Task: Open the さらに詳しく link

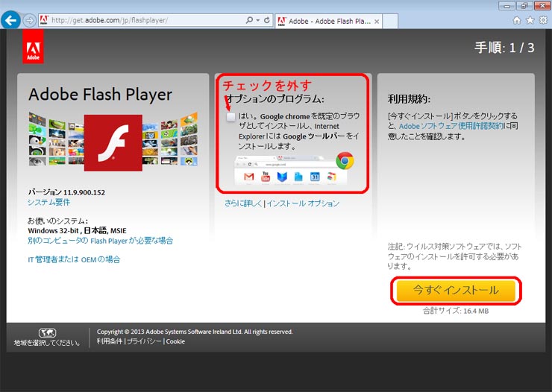Action: (243, 203)
